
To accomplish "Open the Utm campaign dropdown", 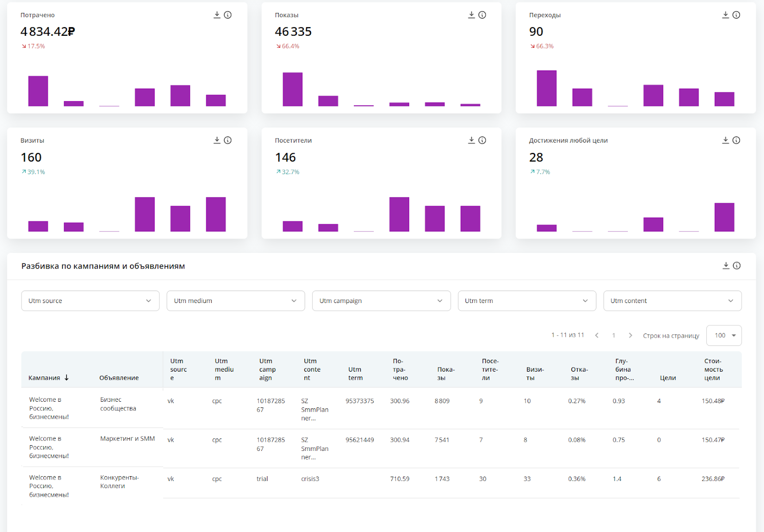I will 381,301.
